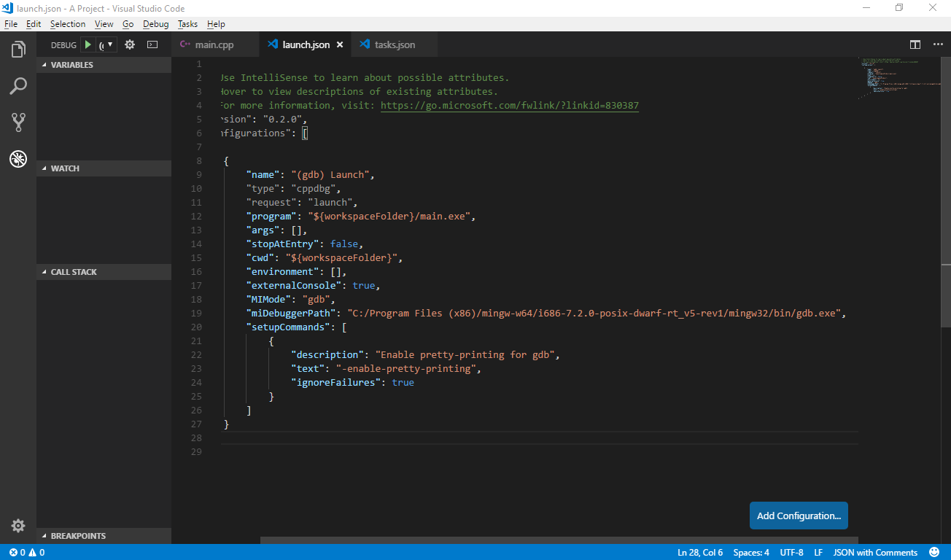Open the debug configuration dropdown
The image size is (951, 560).
pos(106,44)
